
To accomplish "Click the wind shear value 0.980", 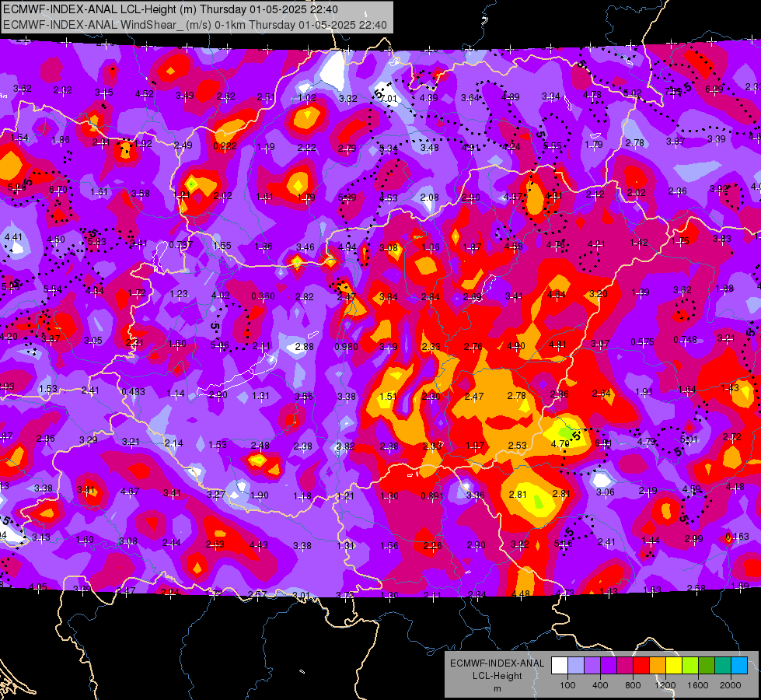I will coord(347,346).
